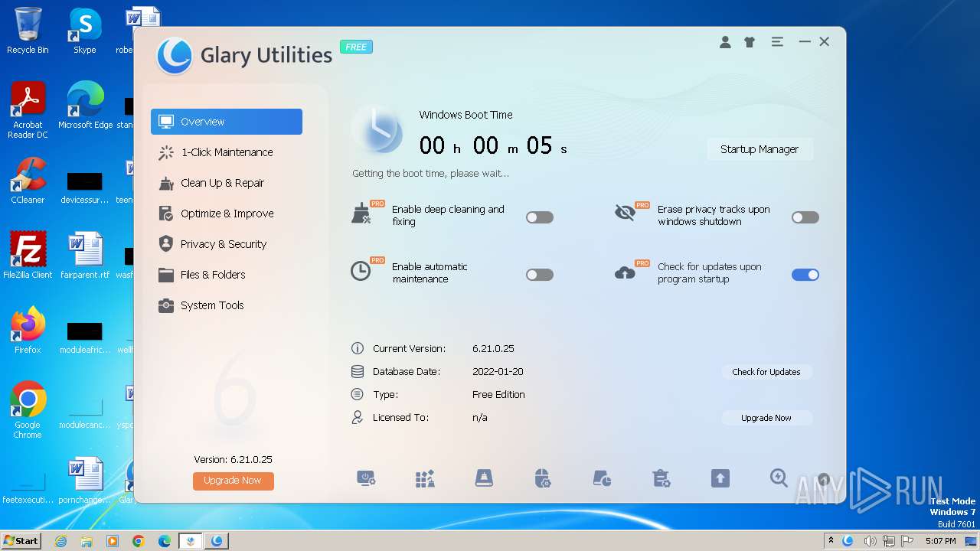Click the startup manager monitor icon in bottom bar
This screenshot has width=980, height=551.
coord(366,479)
